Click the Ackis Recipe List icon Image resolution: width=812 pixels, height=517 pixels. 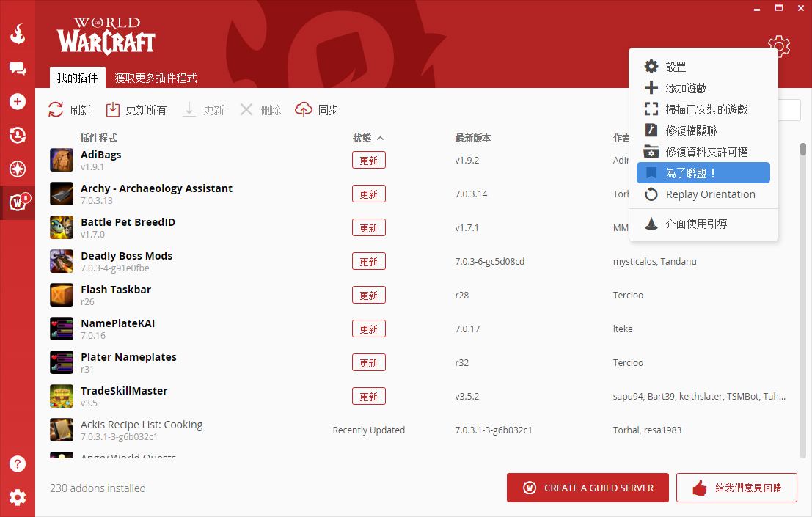pyautogui.click(x=62, y=430)
